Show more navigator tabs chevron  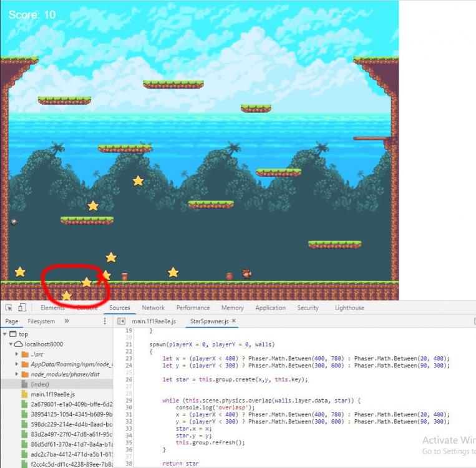[67, 321]
